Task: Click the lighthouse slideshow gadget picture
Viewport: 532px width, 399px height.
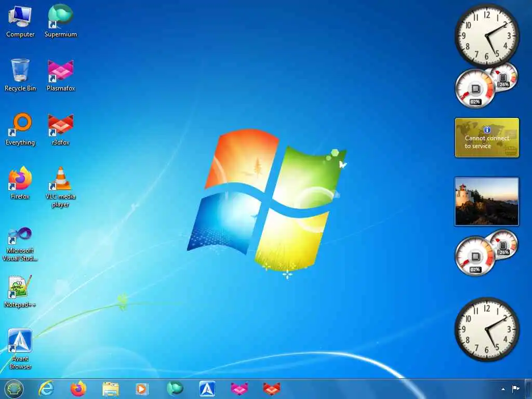Action: click(486, 202)
